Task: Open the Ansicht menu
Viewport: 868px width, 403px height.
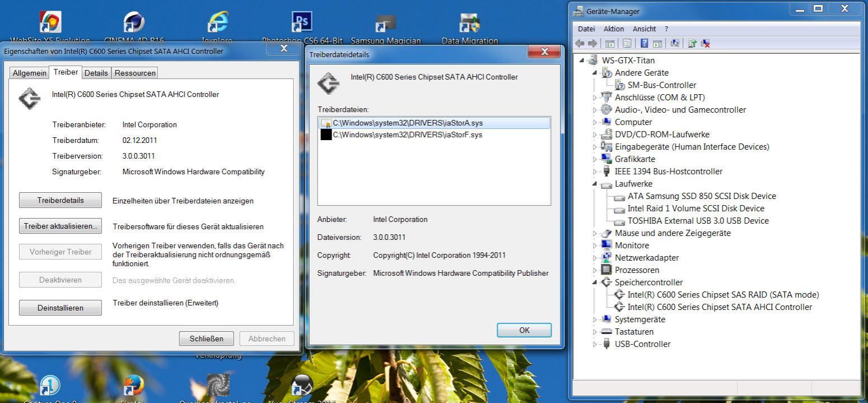Action: point(644,29)
